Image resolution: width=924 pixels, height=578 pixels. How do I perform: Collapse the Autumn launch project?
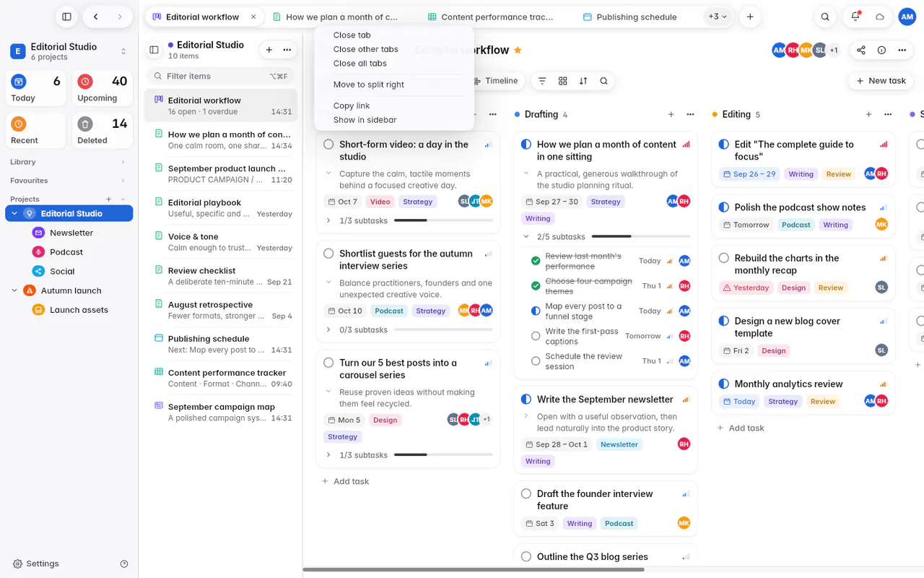coord(14,290)
